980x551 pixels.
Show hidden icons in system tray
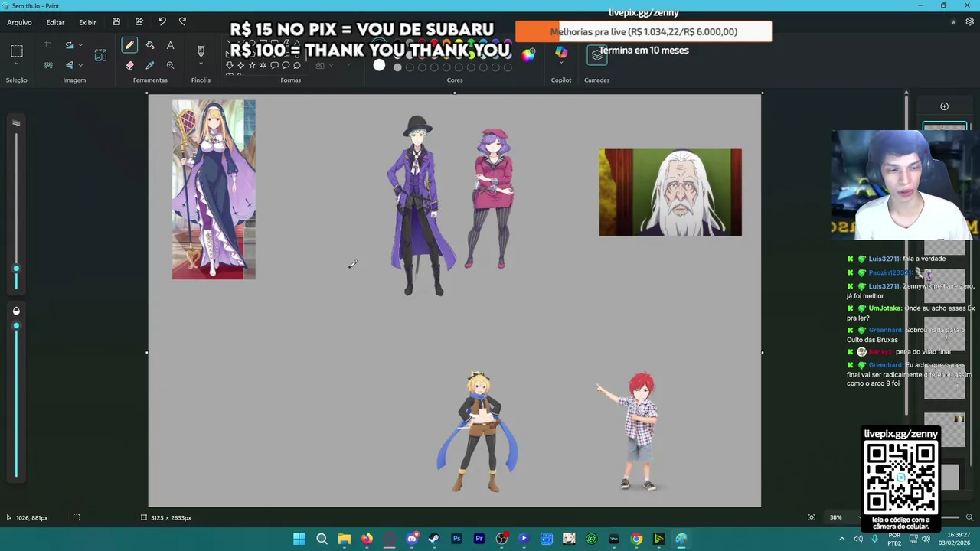[x=842, y=539]
